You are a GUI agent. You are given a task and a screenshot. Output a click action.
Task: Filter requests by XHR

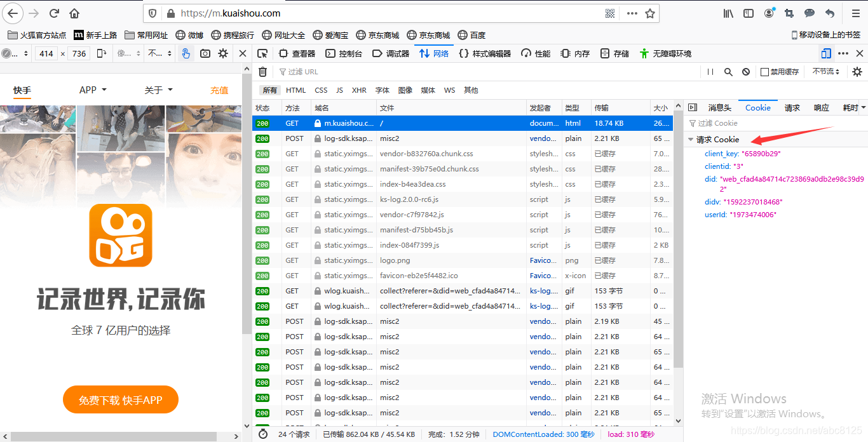359,90
